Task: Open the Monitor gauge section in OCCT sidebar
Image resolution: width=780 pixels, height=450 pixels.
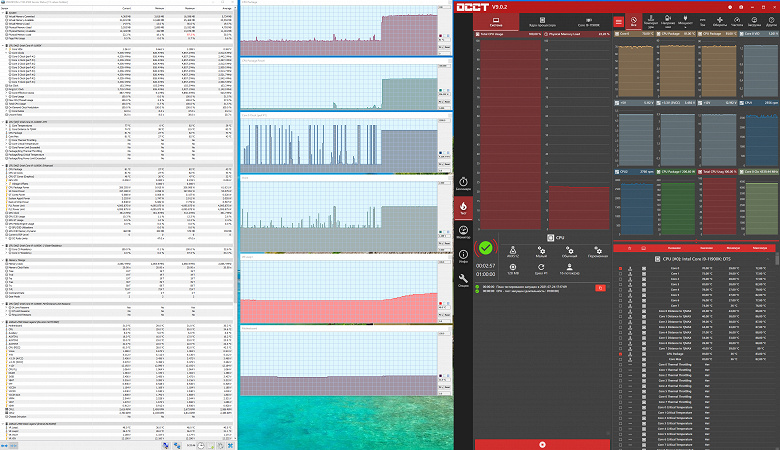Action: (463, 232)
